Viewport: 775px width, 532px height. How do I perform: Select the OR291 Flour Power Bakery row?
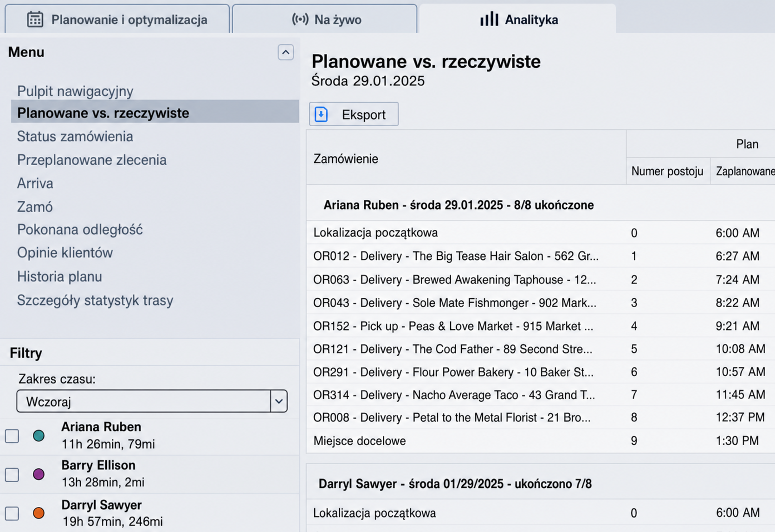coord(541,372)
